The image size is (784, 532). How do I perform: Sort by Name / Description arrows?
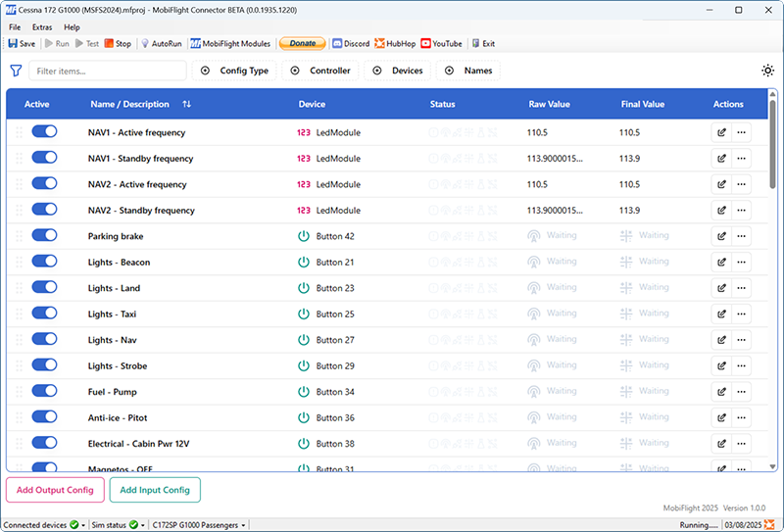point(186,104)
